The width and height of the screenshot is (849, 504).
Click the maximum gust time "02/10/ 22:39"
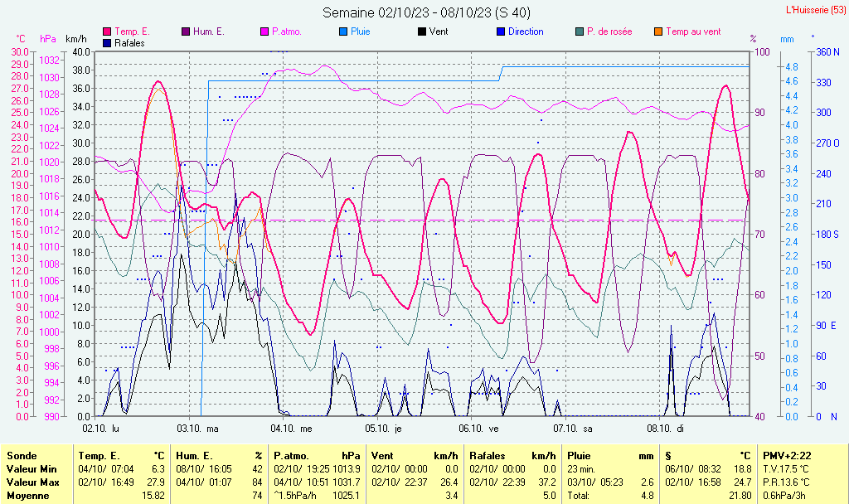pos(497,482)
